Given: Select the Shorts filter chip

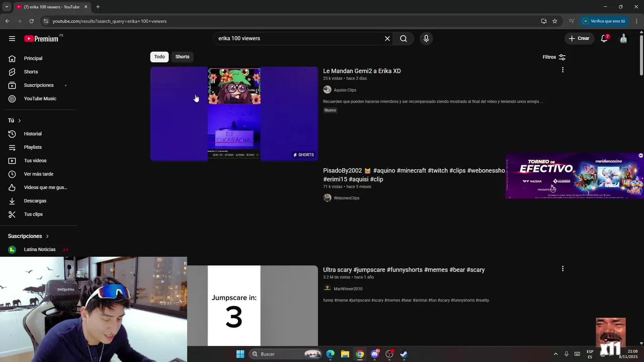Looking at the screenshot, I should tap(182, 57).
